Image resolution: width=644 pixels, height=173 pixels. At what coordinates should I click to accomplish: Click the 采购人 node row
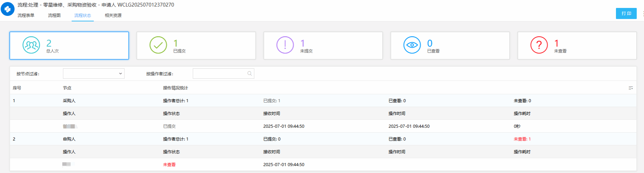(69, 101)
